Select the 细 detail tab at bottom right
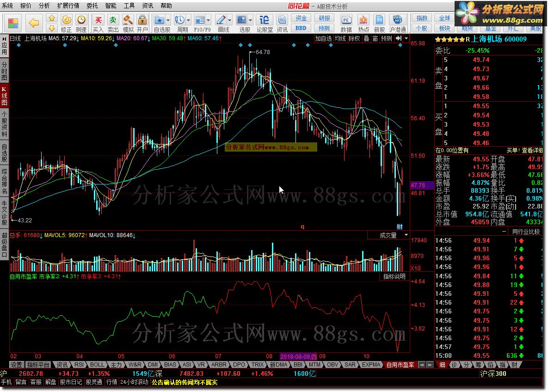The height and width of the screenshot is (392, 548). coord(442,365)
